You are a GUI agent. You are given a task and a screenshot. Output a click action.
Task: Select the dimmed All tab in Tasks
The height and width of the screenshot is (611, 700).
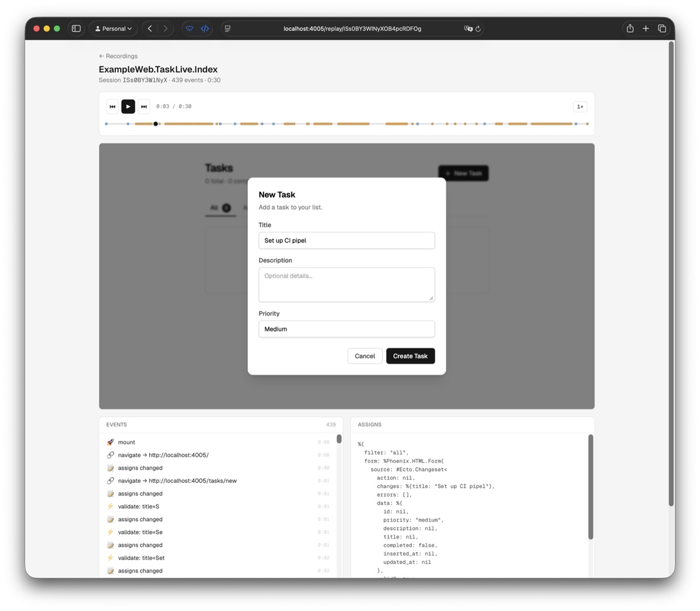(x=220, y=208)
